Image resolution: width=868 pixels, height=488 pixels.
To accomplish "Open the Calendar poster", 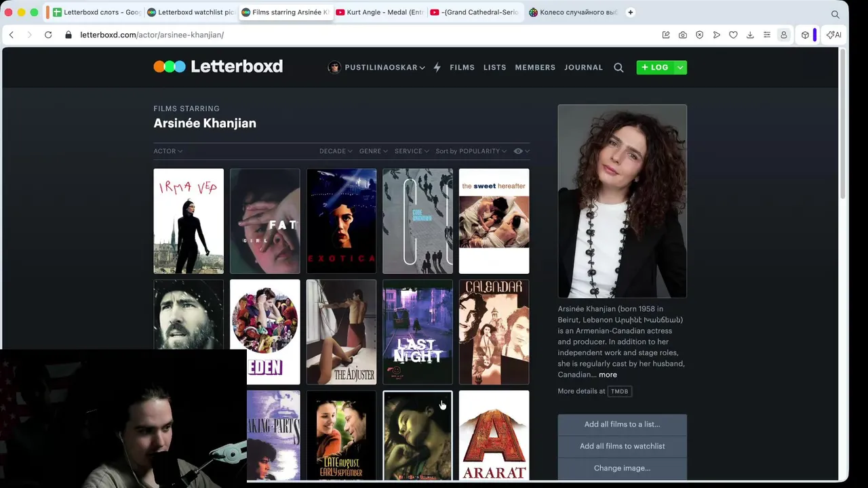I will click(x=494, y=332).
